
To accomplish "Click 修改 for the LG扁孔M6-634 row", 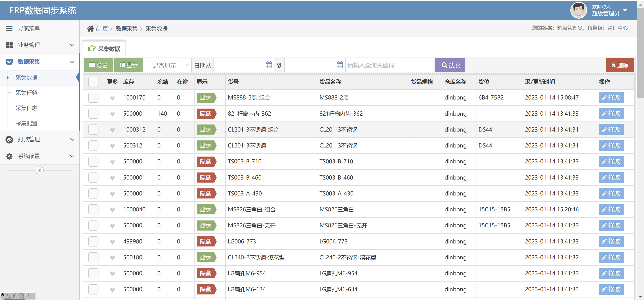I will (x=611, y=289).
